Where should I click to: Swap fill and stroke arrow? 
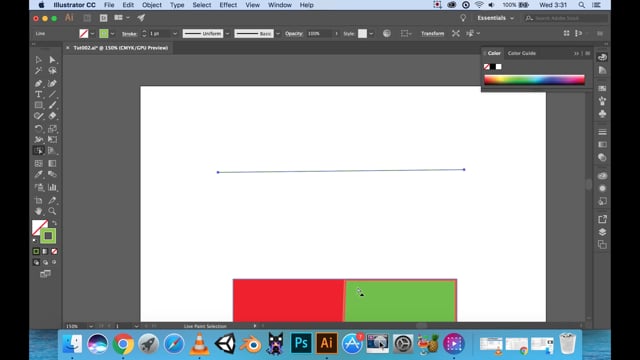click(x=54, y=223)
